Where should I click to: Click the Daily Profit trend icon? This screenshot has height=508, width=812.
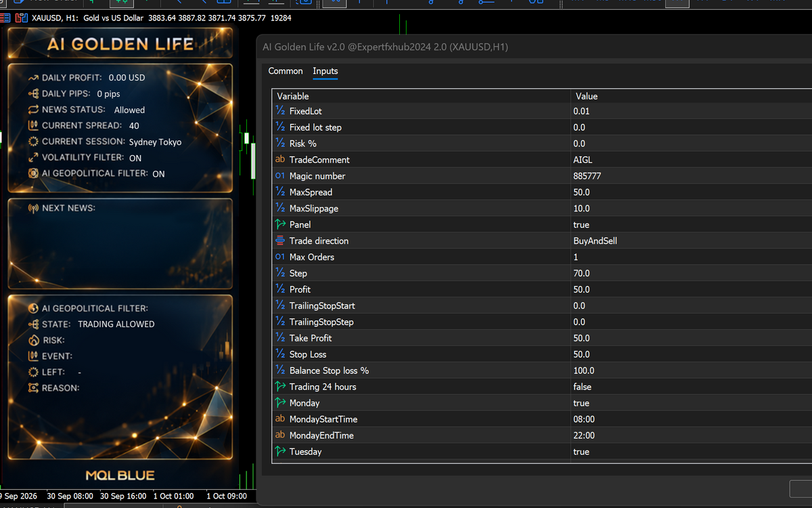(x=33, y=78)
